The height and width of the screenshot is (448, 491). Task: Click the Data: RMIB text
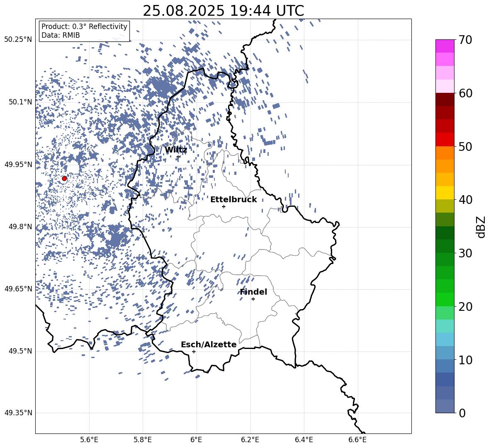pos(61,35)
